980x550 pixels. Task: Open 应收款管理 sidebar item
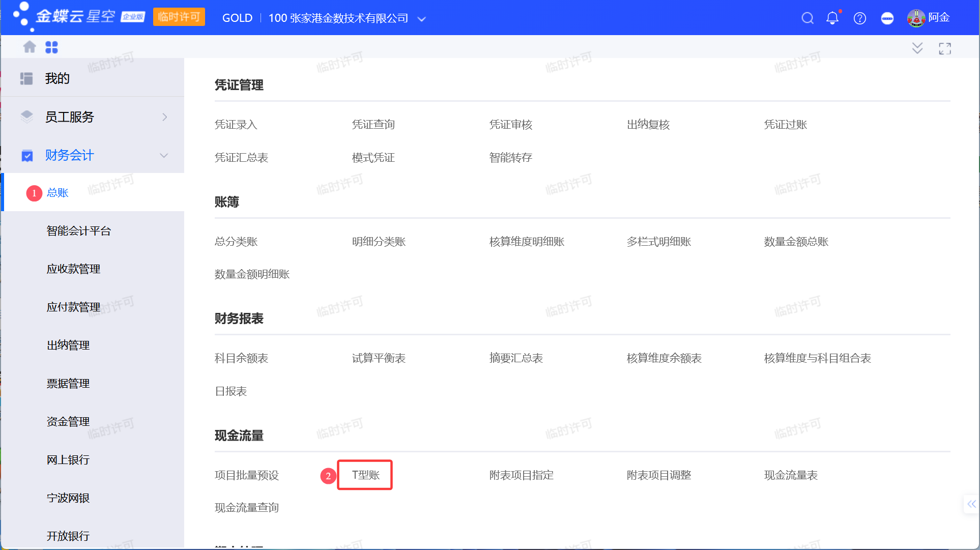point(73,269)
